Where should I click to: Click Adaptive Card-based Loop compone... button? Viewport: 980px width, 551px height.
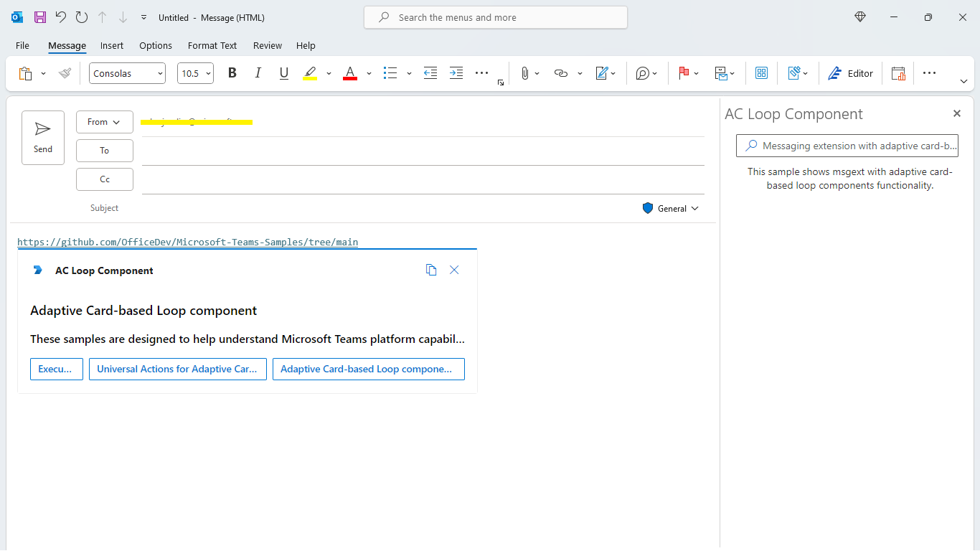coord(369,369)
